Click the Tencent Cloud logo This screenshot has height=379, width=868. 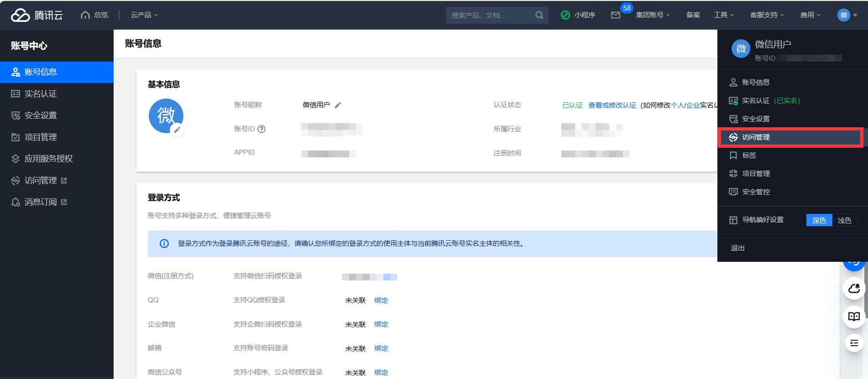click(x=37, y=15)
